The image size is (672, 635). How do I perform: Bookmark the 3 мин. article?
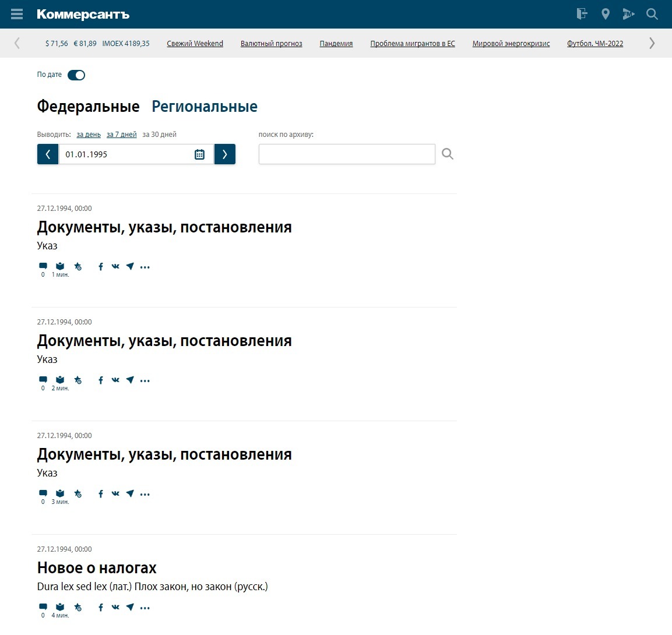point(78,493)
